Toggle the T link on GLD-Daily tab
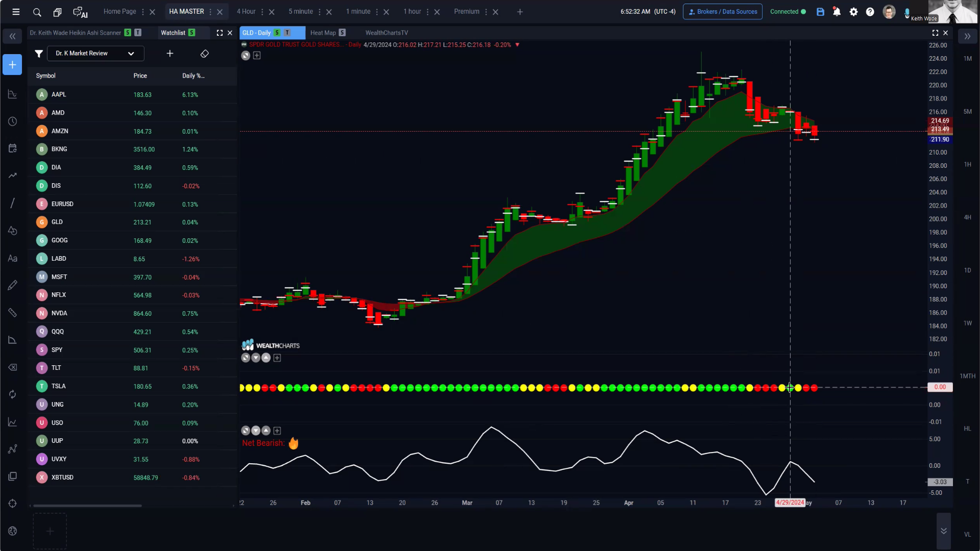The width and height of the screenshot is (980, 551). pos(287,33)
